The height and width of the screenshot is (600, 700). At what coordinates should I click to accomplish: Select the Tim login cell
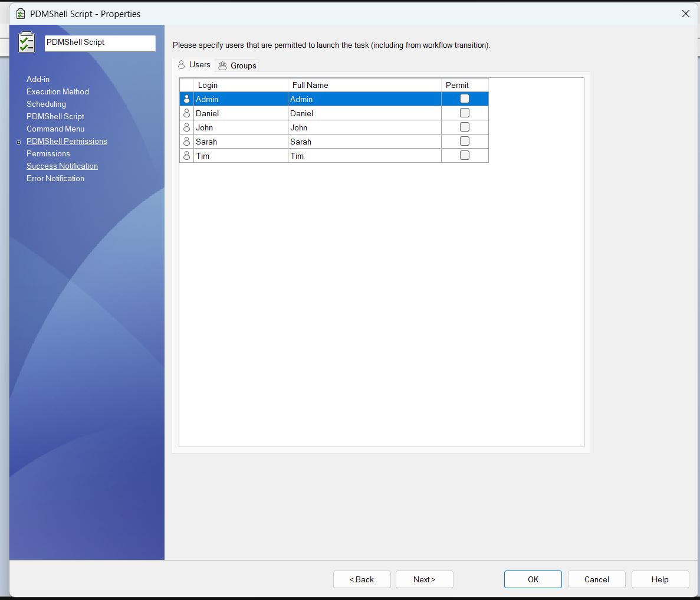[x=241, y=156]
